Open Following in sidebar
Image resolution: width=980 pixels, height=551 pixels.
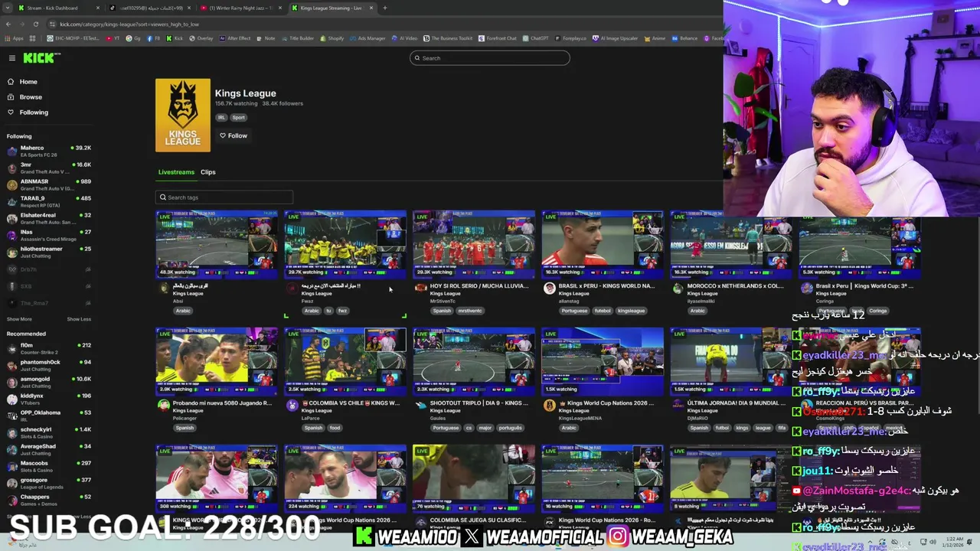click(x=34, y=112)
